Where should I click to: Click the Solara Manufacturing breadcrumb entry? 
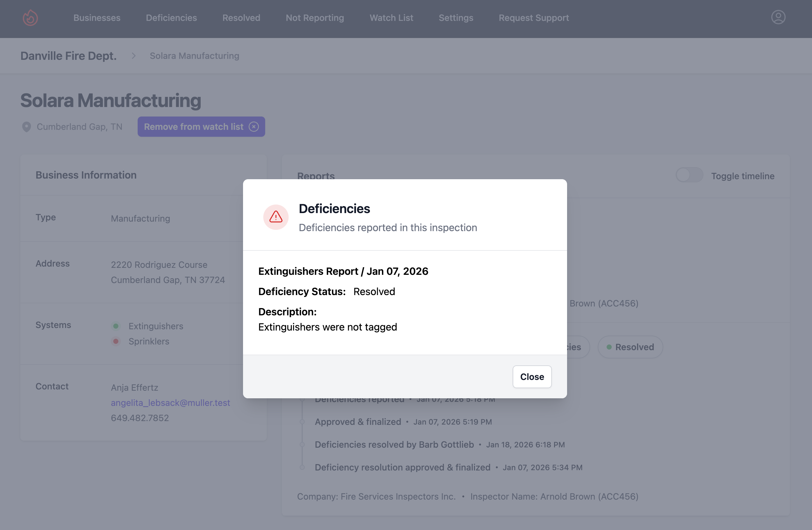point(194,56)
